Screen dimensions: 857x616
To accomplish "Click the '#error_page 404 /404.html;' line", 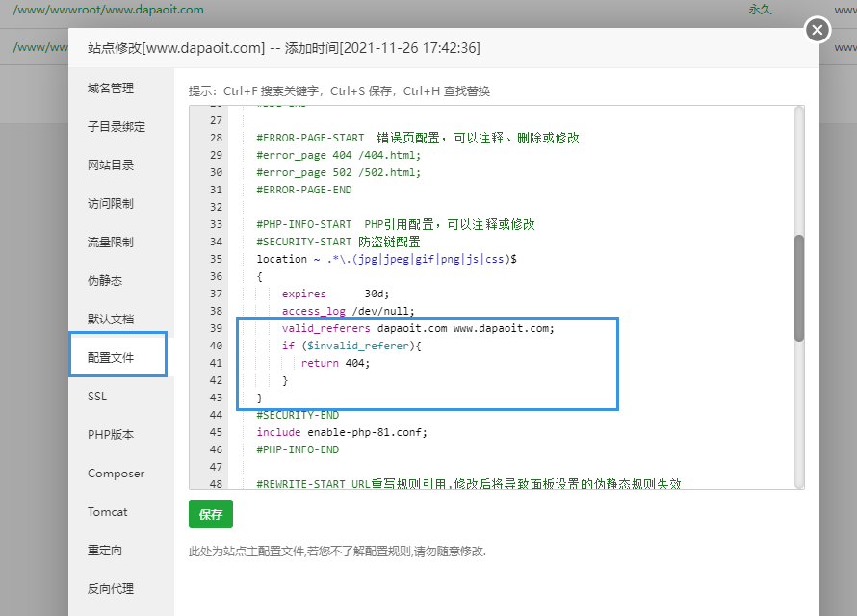I will click(x=338, y=155).
